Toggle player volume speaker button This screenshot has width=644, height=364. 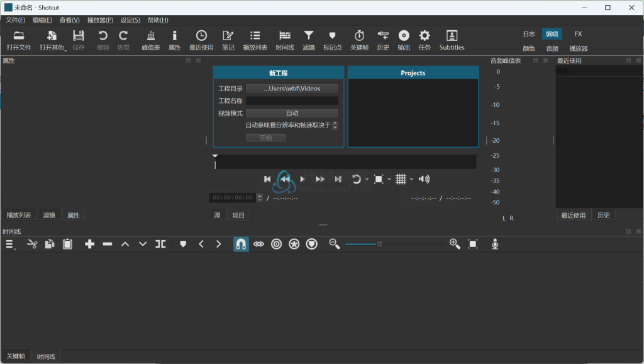(x=424, y=179)
